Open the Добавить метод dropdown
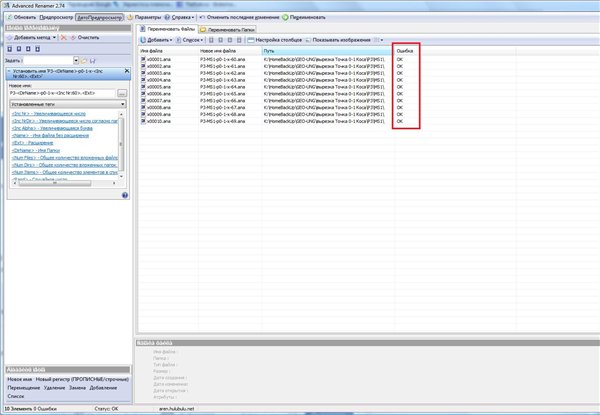 click(30, 37)
